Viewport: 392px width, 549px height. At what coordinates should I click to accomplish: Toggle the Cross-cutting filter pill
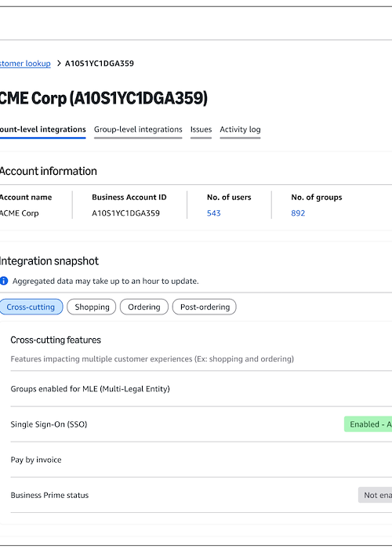coord(31,307)
